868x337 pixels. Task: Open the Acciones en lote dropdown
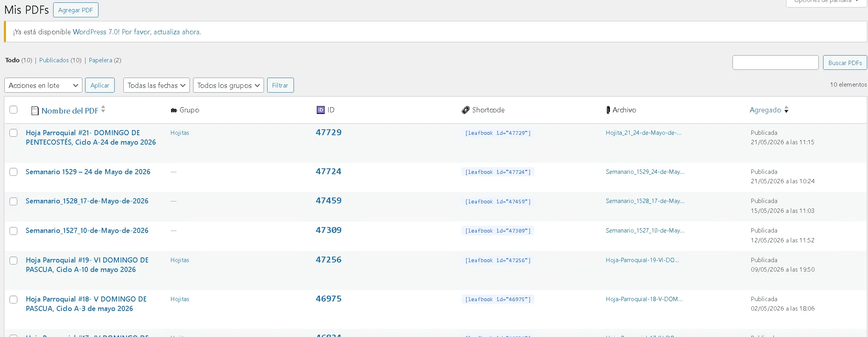click(x=43, y=85)
